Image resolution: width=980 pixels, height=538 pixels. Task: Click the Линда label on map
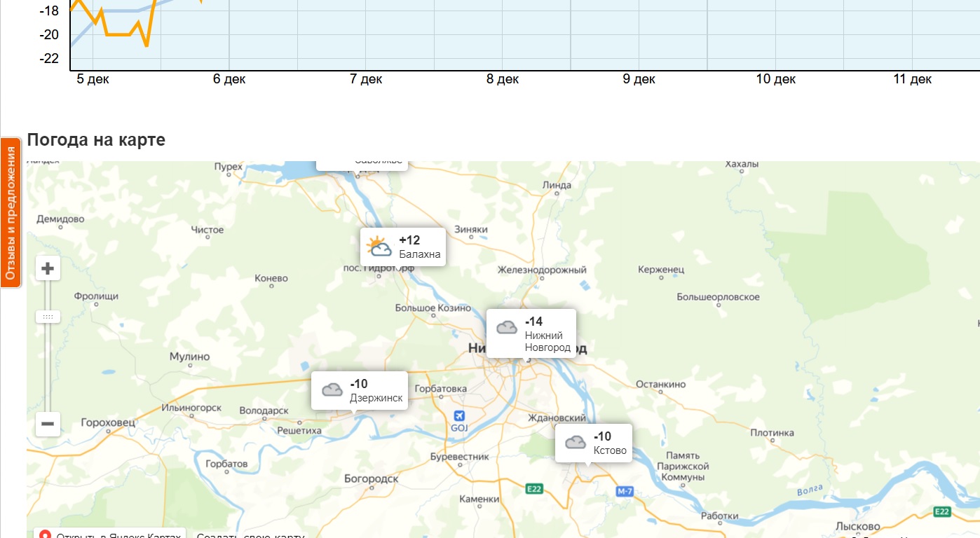click(x=557, y=185)
